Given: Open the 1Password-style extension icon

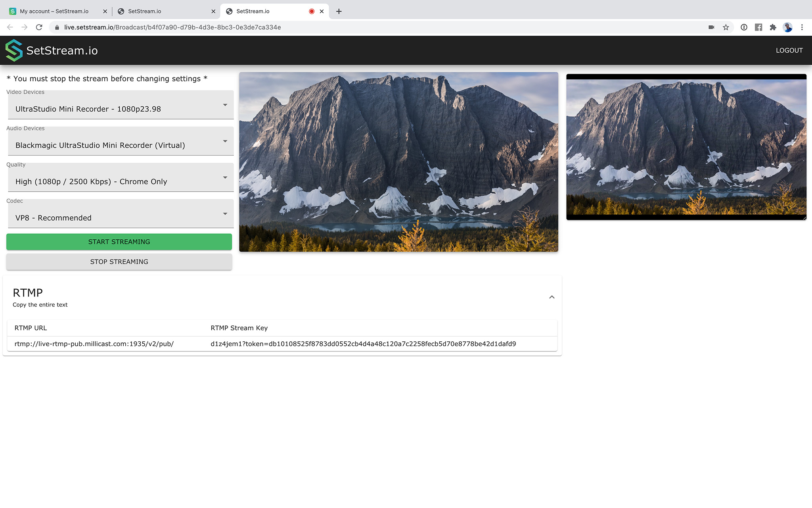Looking at the screenshot, I should pyautogui.click(x=744, y=27).
